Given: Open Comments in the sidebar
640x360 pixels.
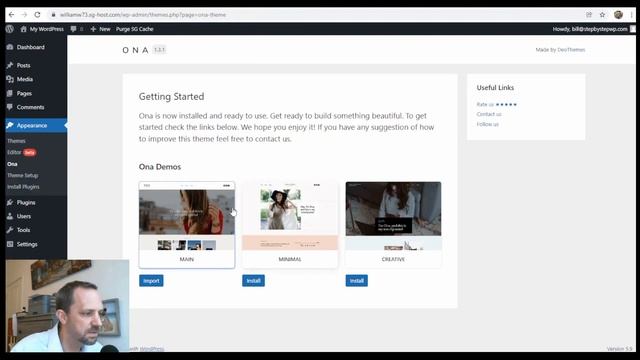Looking at the screenshot, I should click(30, 107).
